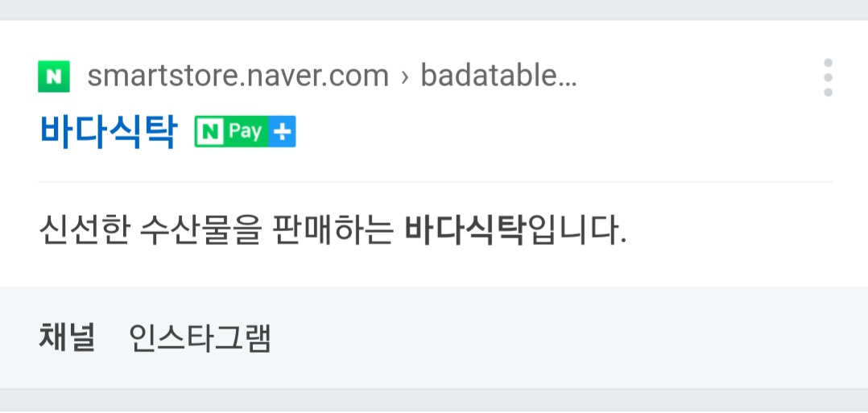Screen dimensions: 868x413
Task: Open the 인스타그램 channel link
Action: (200, 337)
